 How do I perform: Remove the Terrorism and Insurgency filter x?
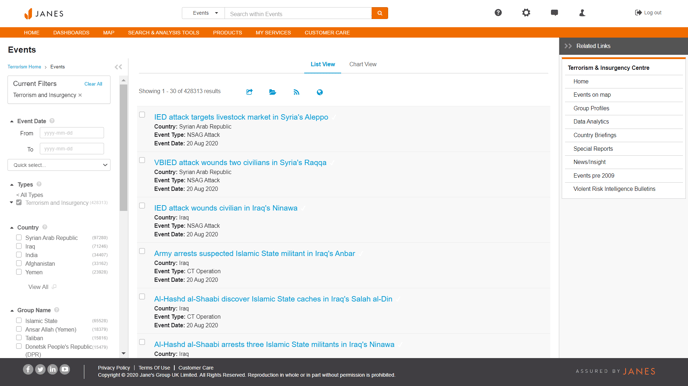80,95
